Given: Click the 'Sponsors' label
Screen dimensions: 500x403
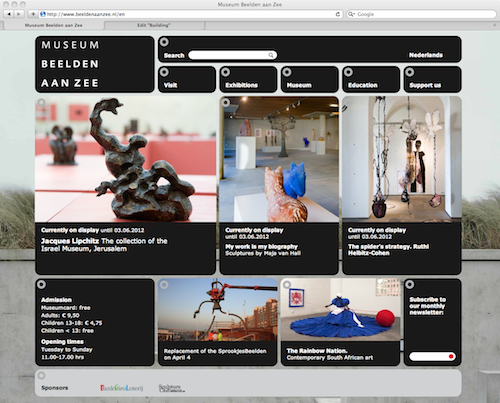Looking at the screenshot, I should click(55, 388).
